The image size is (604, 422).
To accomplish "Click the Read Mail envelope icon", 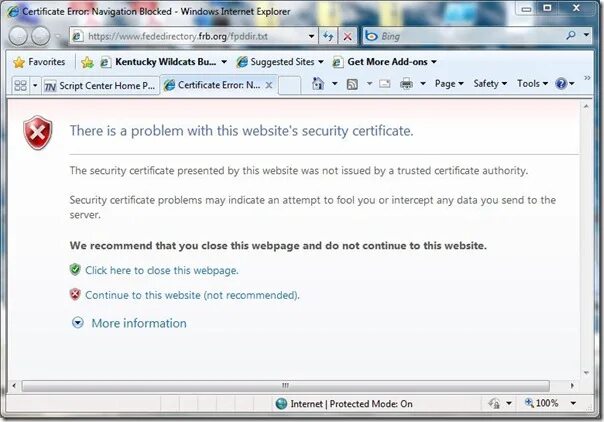I will [x=384, y=84].
